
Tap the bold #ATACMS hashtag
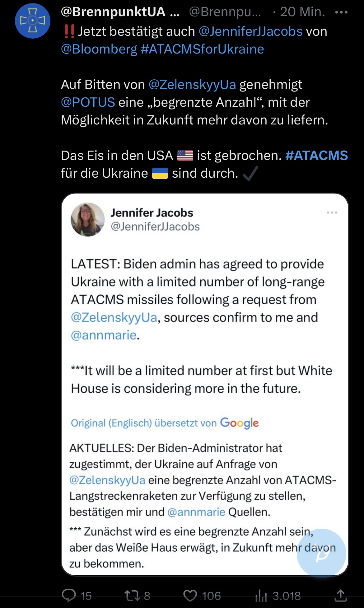point(316,155)
